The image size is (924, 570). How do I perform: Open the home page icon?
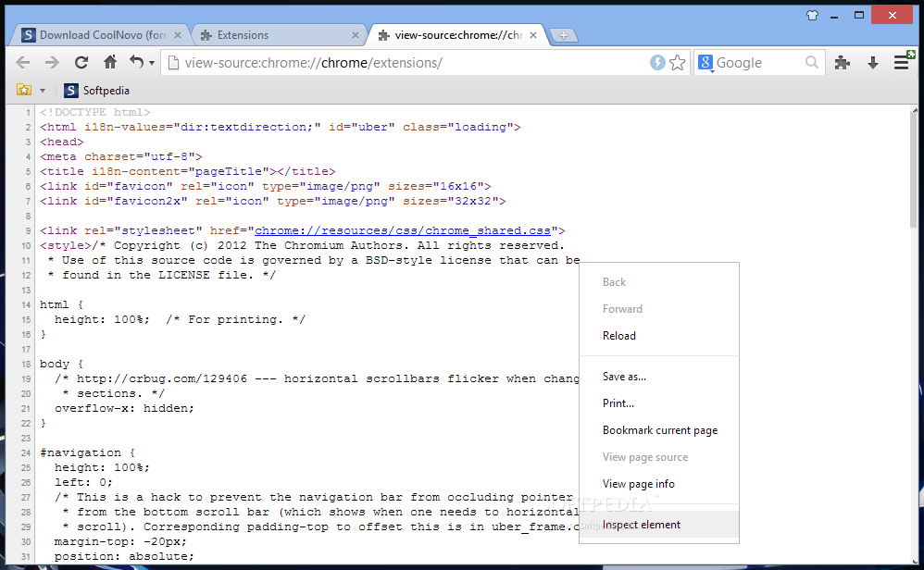tap(110, 62)
